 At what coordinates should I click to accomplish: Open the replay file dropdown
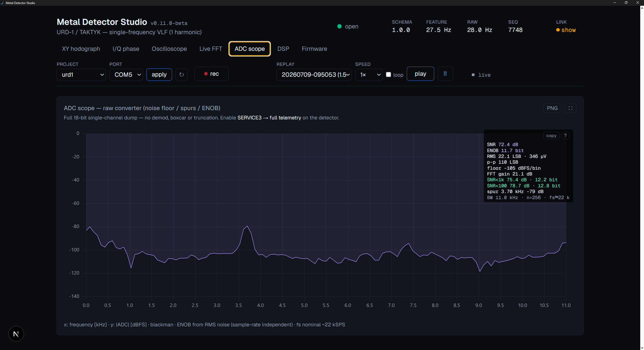314,75
